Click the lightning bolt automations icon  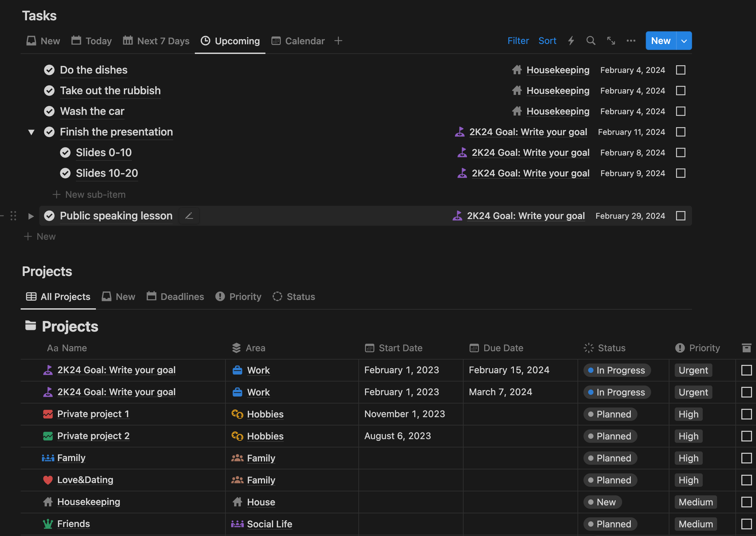point(571,41)
